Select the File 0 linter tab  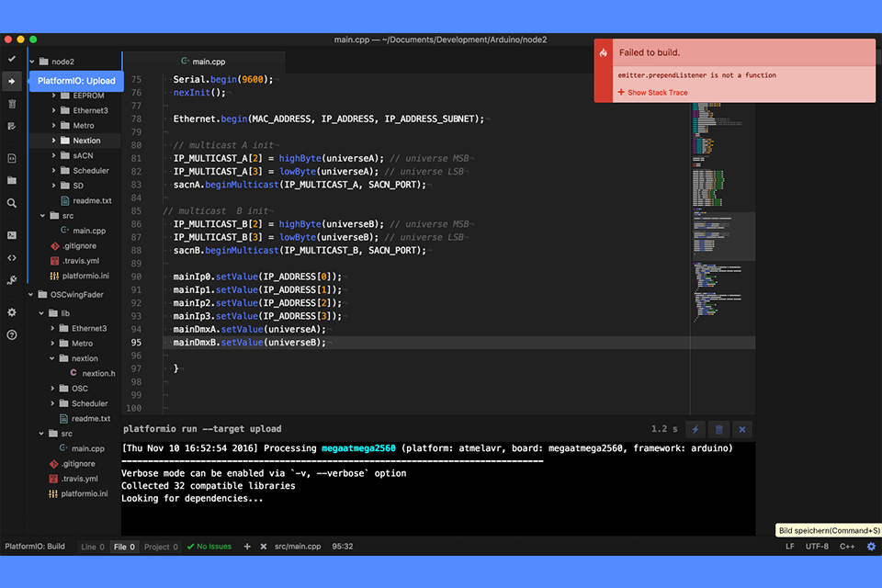(124, 547)
